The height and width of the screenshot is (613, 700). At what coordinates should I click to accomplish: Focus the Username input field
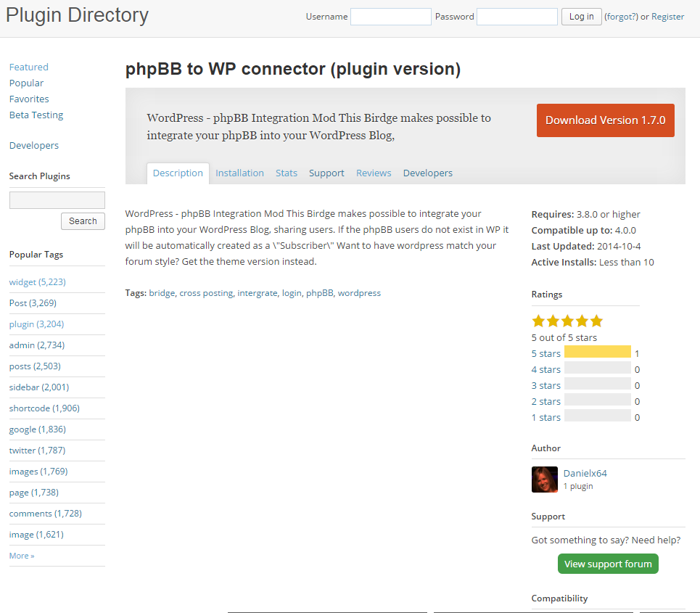click(391, 17)
